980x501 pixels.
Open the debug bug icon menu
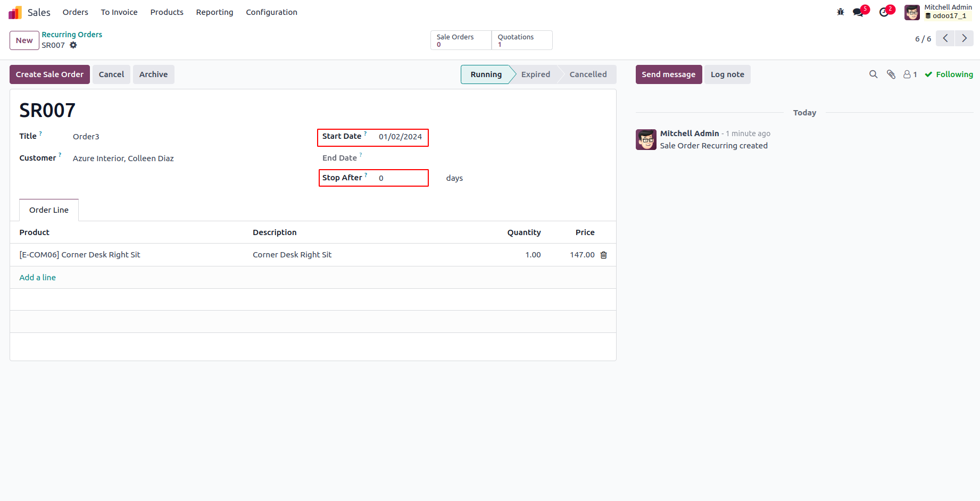[x=841, y=12]
